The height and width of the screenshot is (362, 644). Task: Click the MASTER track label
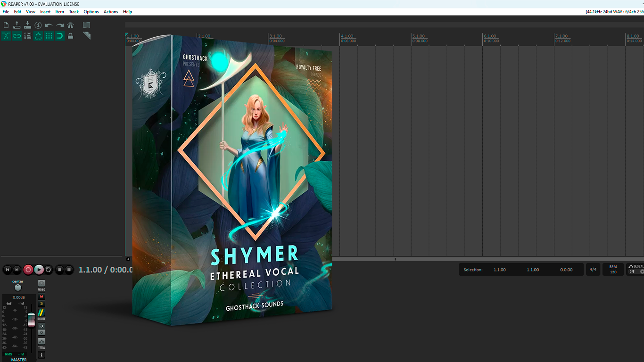point(19,360)
